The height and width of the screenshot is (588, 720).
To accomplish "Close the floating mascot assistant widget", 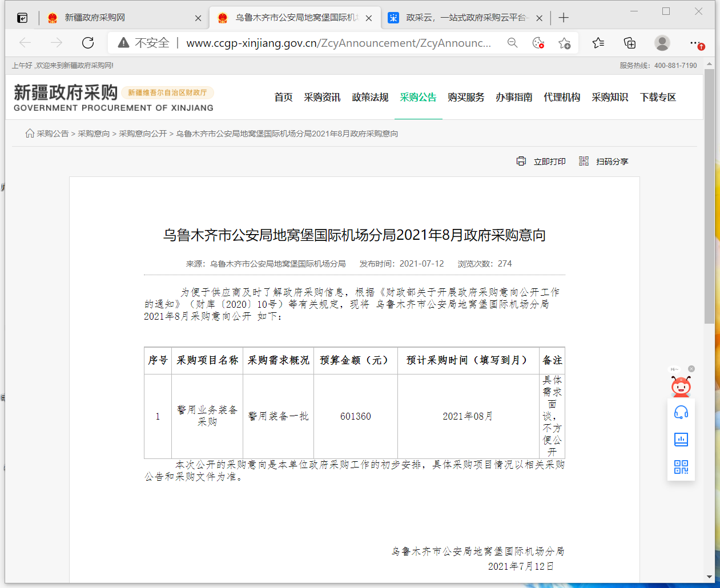I will point(691,369).
